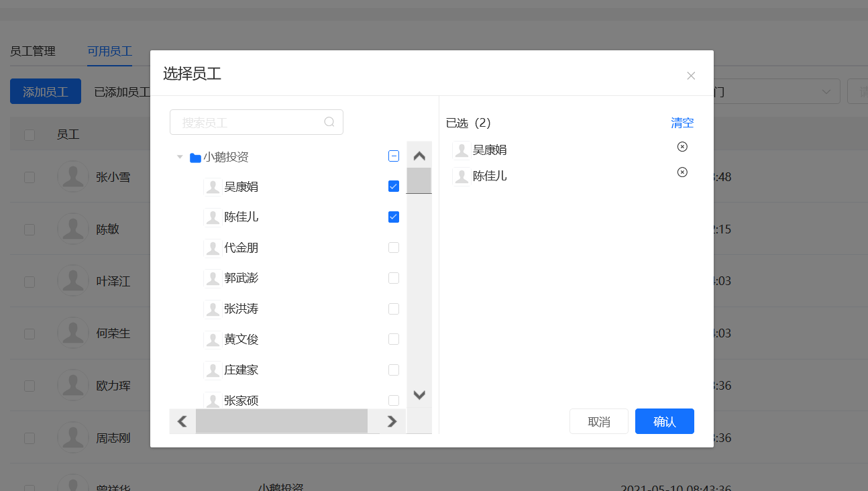Check the 黄文俊 checkbox
This screenshot has width=868, height=491.
pos(394,339)
